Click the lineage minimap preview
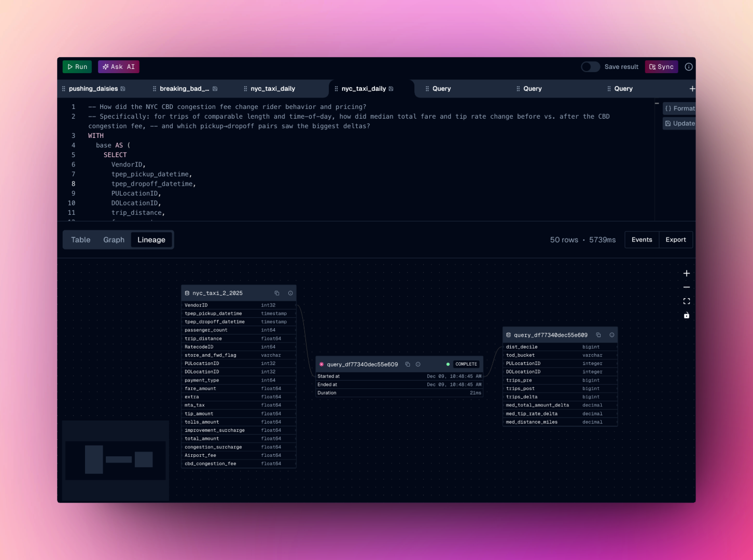The width and height of the screenshot is (753, 560). (x=115, y=459)
